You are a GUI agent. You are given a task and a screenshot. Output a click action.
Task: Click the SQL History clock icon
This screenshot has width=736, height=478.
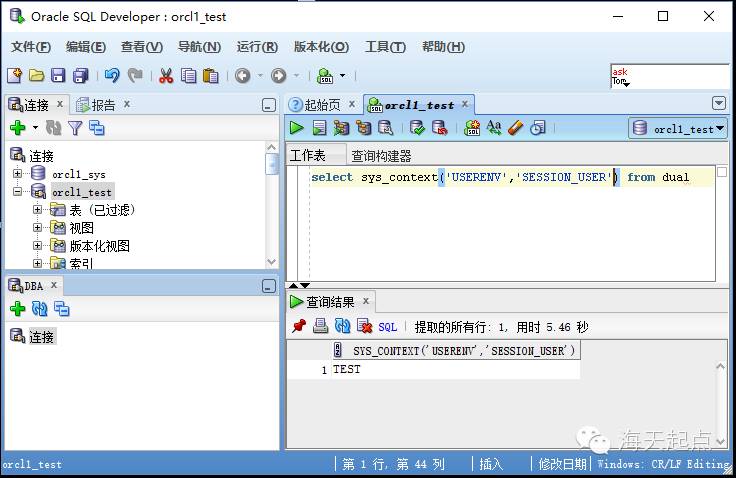click(x=538, y=128)
